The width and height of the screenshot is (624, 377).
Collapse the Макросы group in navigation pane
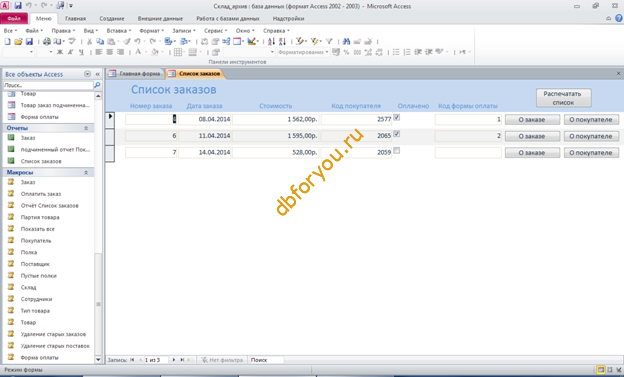click(x=86, y=172)
